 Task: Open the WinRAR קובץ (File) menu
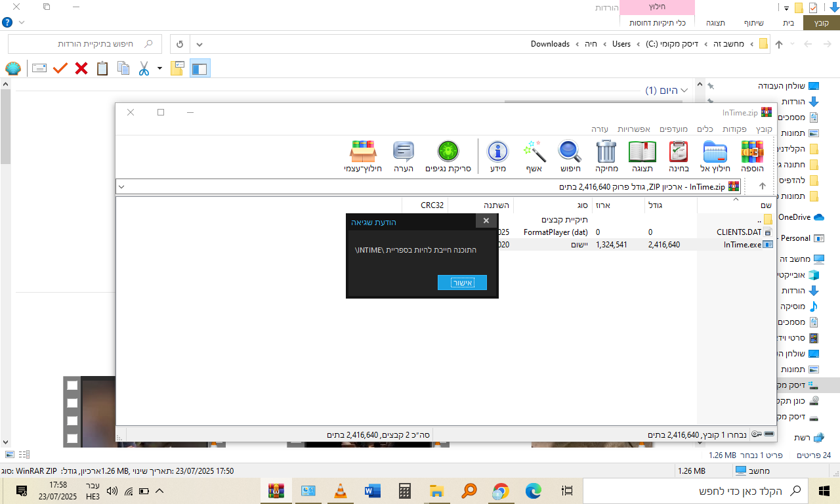pyautogui.click(x=764, y=129)
